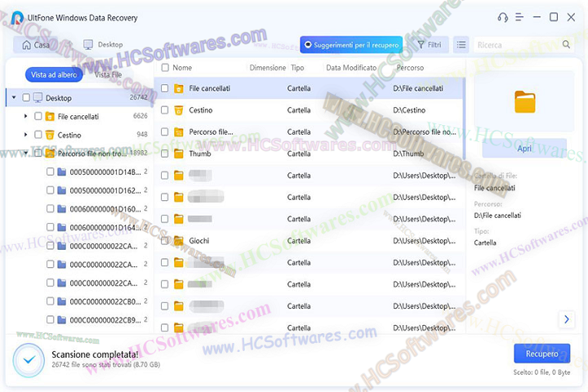Sort by Tipo column header
This screenshot has width=588, height=392.
click(297, 68)
